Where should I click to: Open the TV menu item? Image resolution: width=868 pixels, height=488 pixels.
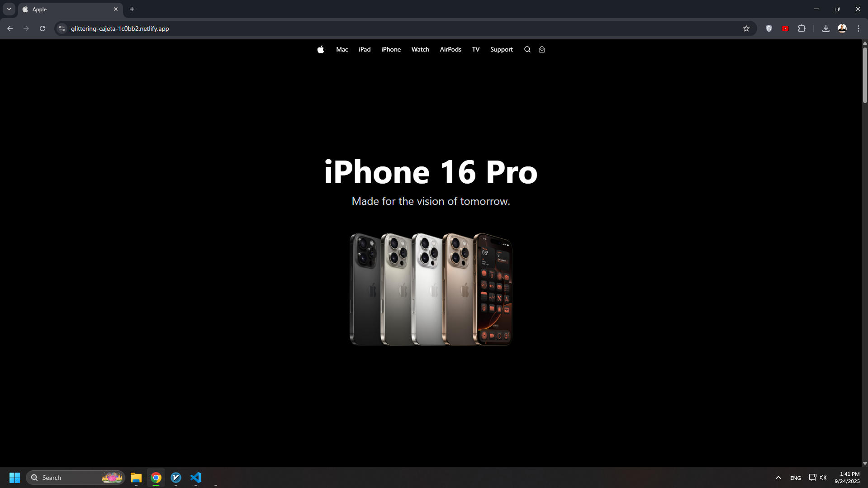(x=476, y=50)
